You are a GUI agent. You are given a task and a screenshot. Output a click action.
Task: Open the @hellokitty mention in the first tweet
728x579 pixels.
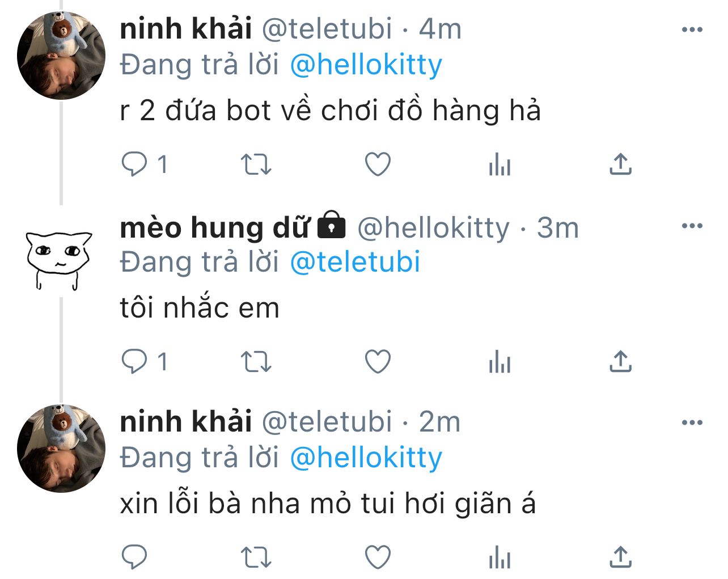366,65
